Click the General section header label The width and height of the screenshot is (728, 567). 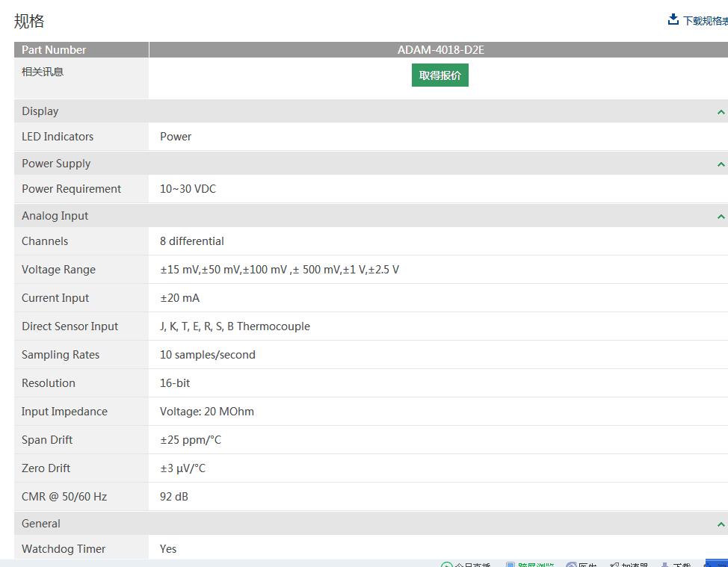pos(41,524)
